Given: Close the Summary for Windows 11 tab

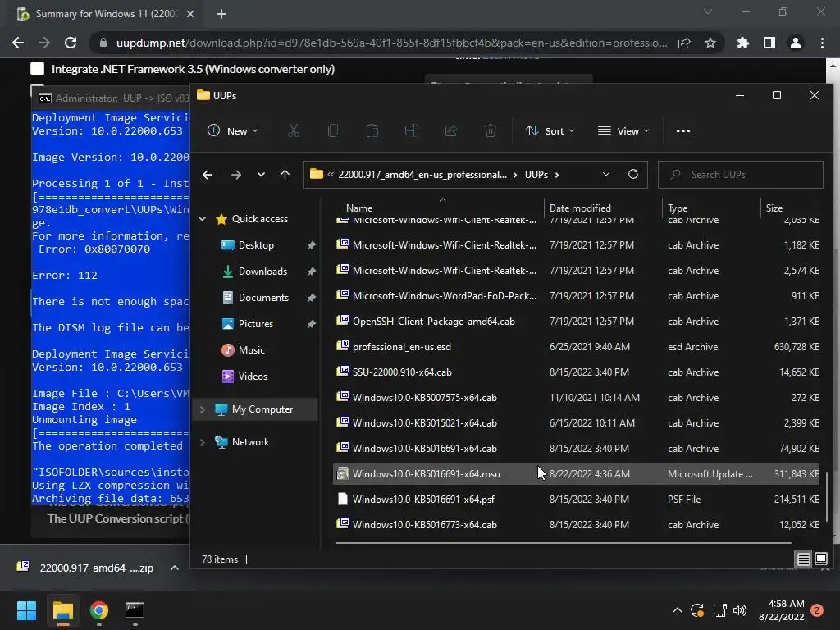Looking at the screenshot, I should pyautogui.click(x=190, y=14).
